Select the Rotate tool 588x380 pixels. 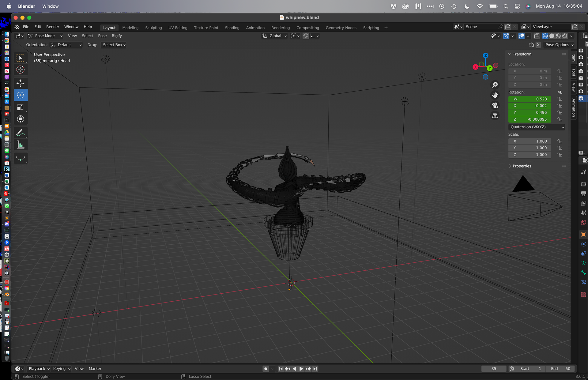click(x=21, y=95)
